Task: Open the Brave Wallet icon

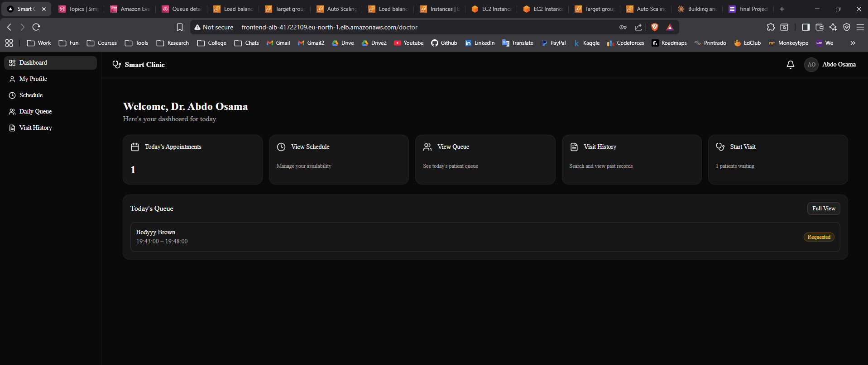Action: coord(819,27)
